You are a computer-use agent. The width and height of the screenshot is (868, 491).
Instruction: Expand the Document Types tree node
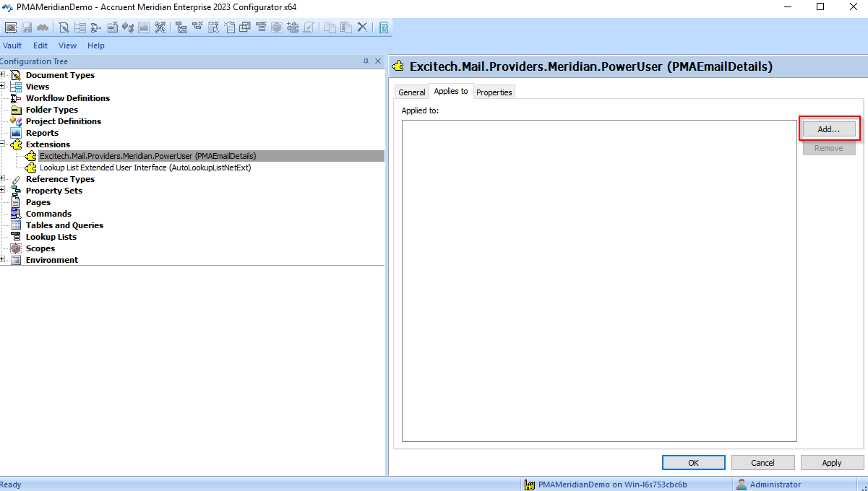(3, 75)
